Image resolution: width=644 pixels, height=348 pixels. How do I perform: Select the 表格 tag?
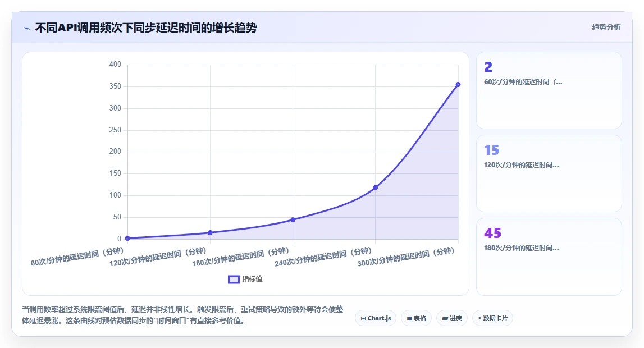click(x=416, y=318)
